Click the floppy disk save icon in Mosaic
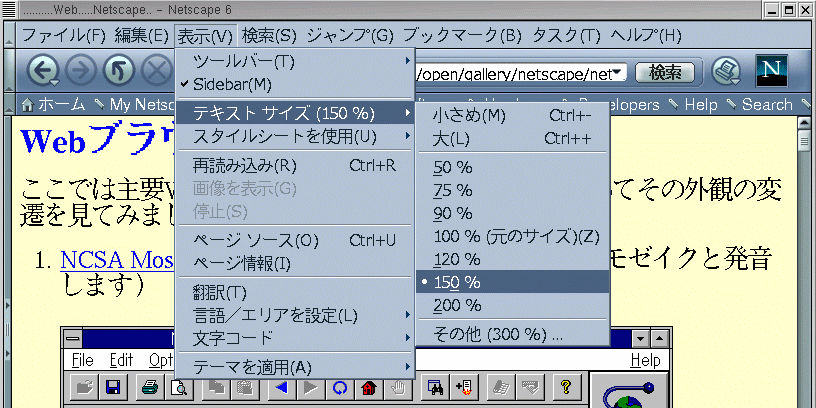Viewport: 816px width, 408px height. (x=113, y=387)
